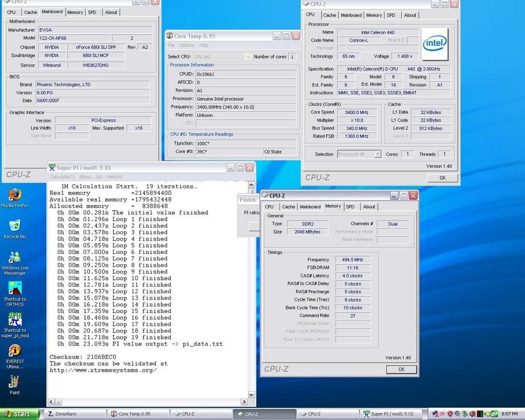Viewport: 525px width, 420px height.
Task: Click the BIOS date 04/01/2007 field
Action: tap(92, 101)
